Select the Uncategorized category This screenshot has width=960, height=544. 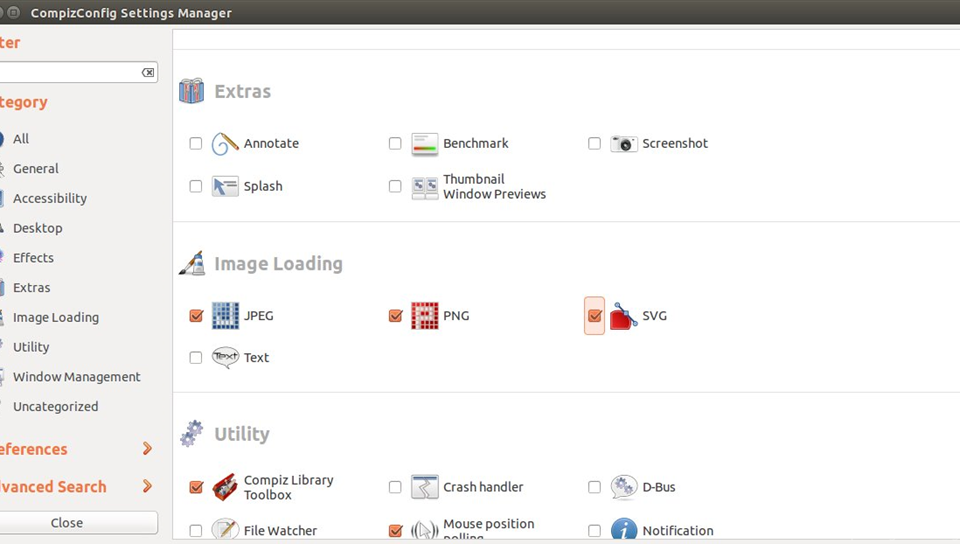[x=55, y=407]
